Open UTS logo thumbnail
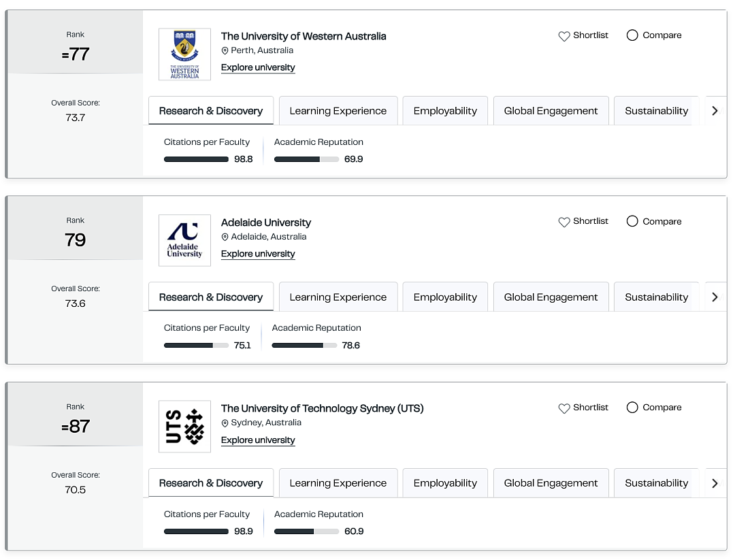 (x=184, y=427)
